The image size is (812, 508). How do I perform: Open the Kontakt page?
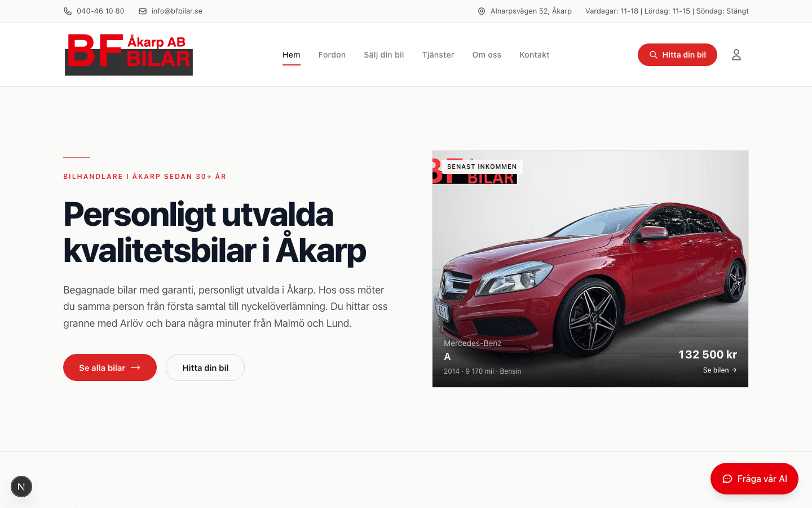(535, 55)
